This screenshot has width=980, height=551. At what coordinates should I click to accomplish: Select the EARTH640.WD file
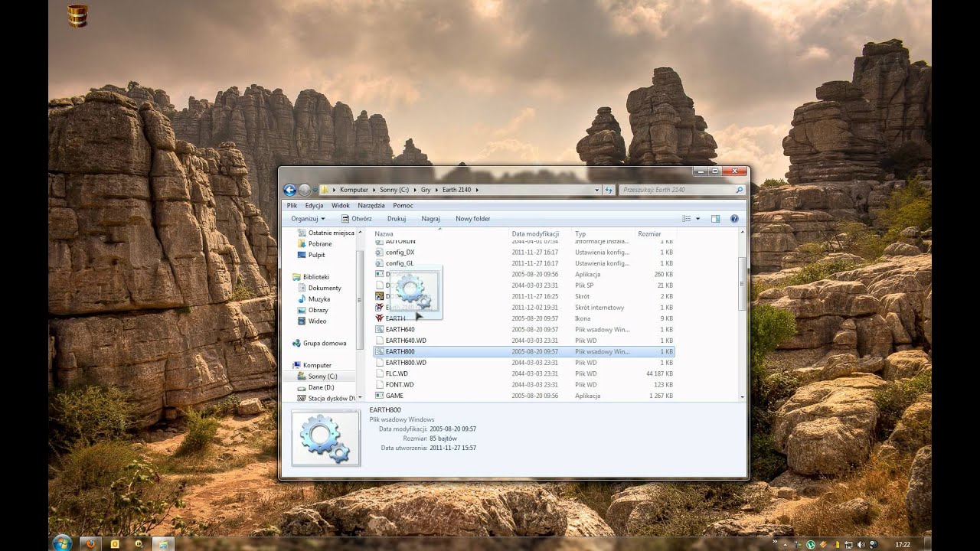pos(524,341)
